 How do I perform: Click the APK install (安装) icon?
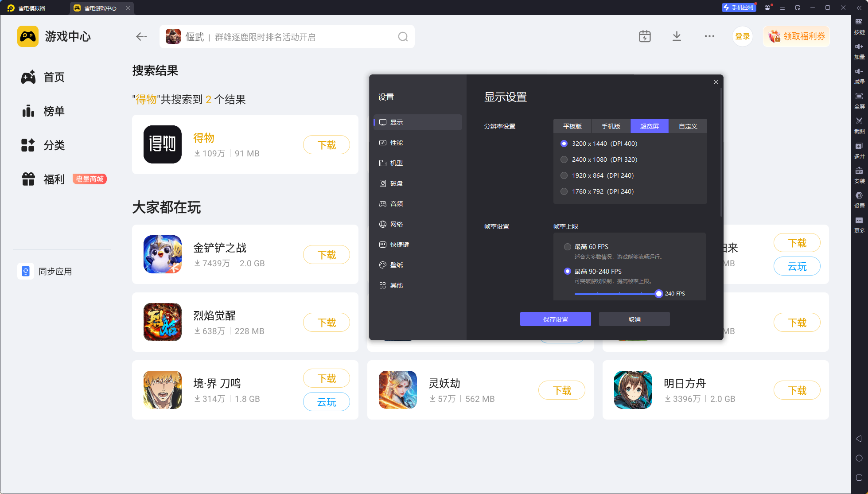point(859,171)
